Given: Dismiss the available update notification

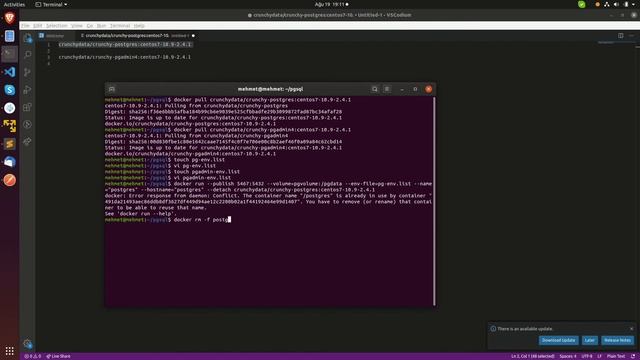Looking at the screenshot, I should click(x=631, y=329).
